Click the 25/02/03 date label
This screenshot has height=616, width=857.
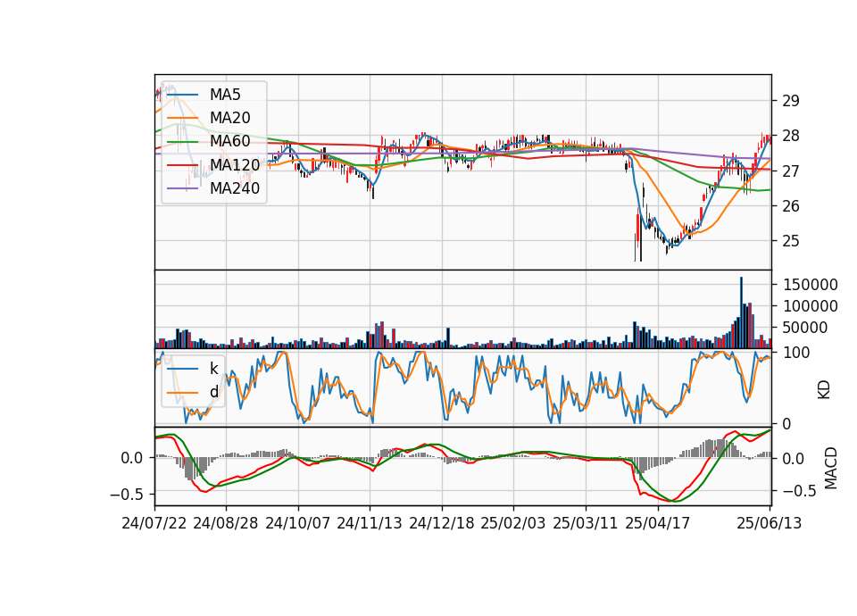coord(513,523)
